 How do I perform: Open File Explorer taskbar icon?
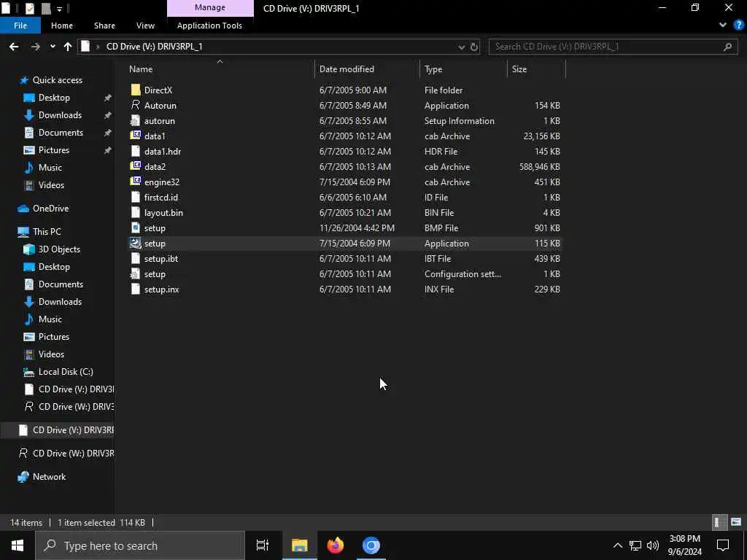pyautogui.click(x=300, y=545)
